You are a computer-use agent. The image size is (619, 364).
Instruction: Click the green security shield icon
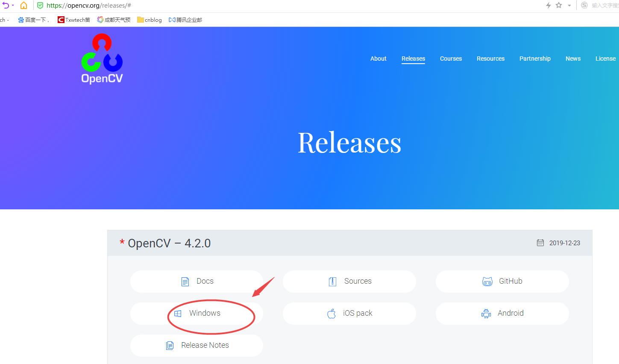[x=40, y=6]
